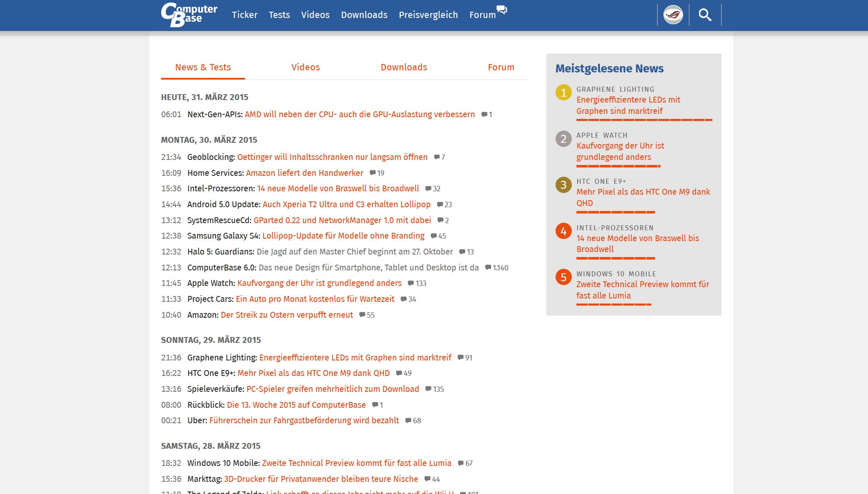Image resolution: width=868 pixels, height=494 pixels.
Task: Click comment icon next to Apple Watch article
Action: point(411,283)
